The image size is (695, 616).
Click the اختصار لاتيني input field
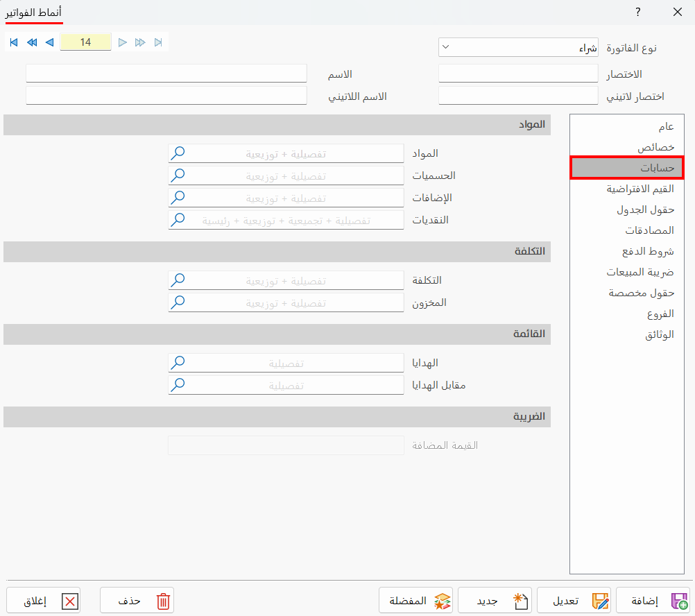[518, 95]
